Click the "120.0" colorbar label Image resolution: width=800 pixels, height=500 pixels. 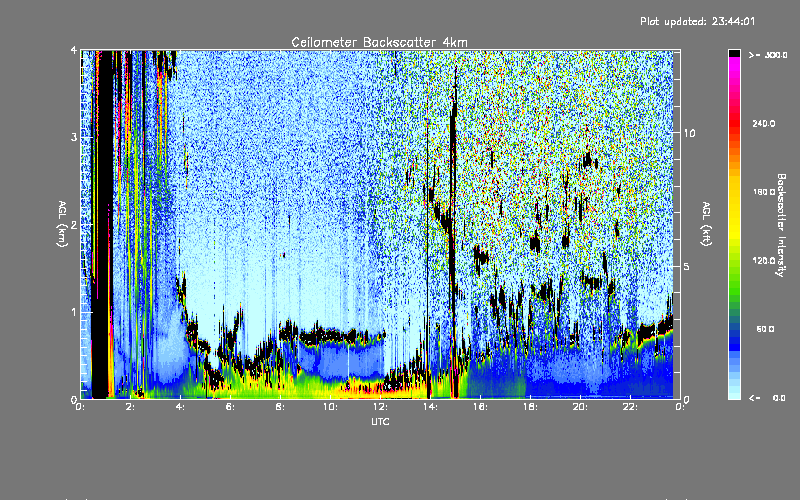point(764,260)
